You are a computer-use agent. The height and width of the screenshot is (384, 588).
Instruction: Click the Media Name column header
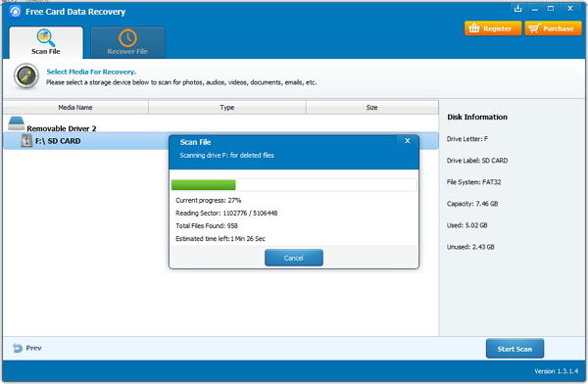click(x=75, y=107)
